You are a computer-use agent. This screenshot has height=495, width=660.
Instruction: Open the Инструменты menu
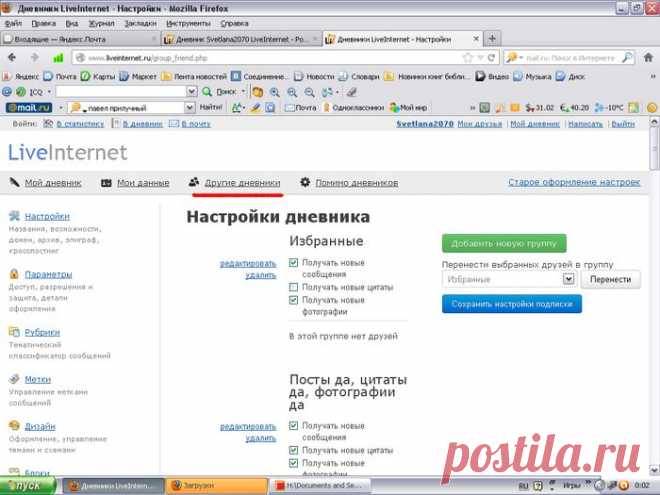tap(188, 23)
